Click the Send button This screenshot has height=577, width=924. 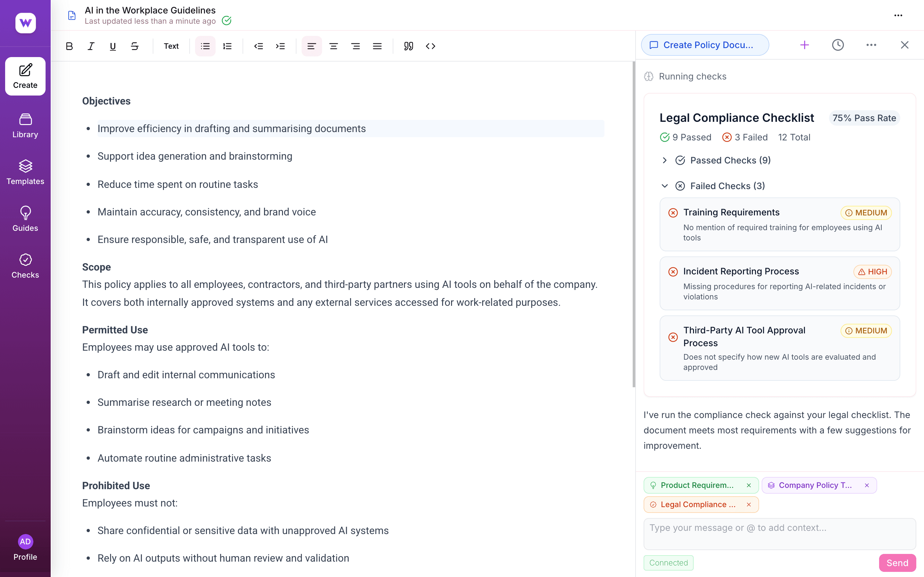tap(897, 563)
